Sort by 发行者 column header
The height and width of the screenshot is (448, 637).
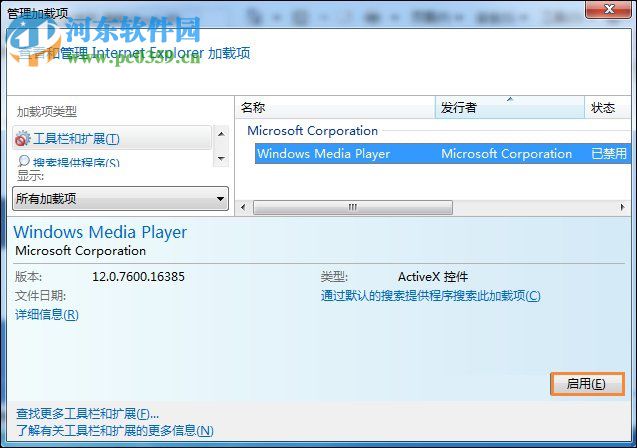(x=509, y=108)
